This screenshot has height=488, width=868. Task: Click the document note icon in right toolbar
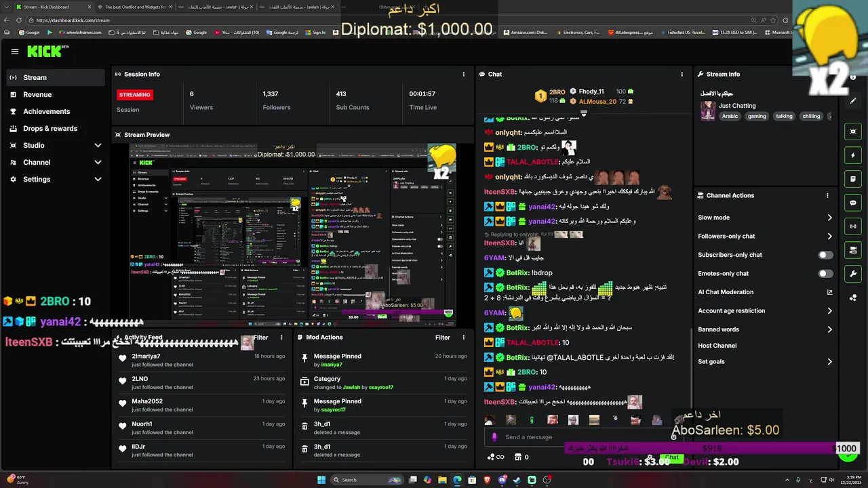(853, 179)
